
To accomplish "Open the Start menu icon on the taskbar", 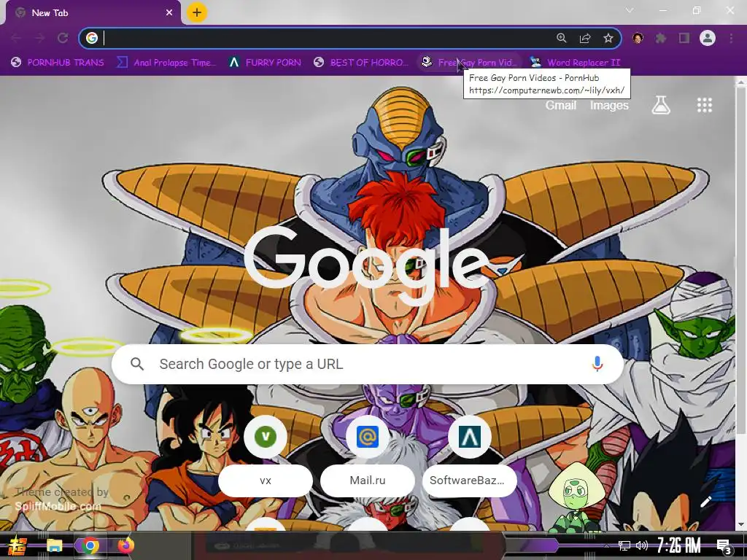I will tap(18, 545).
